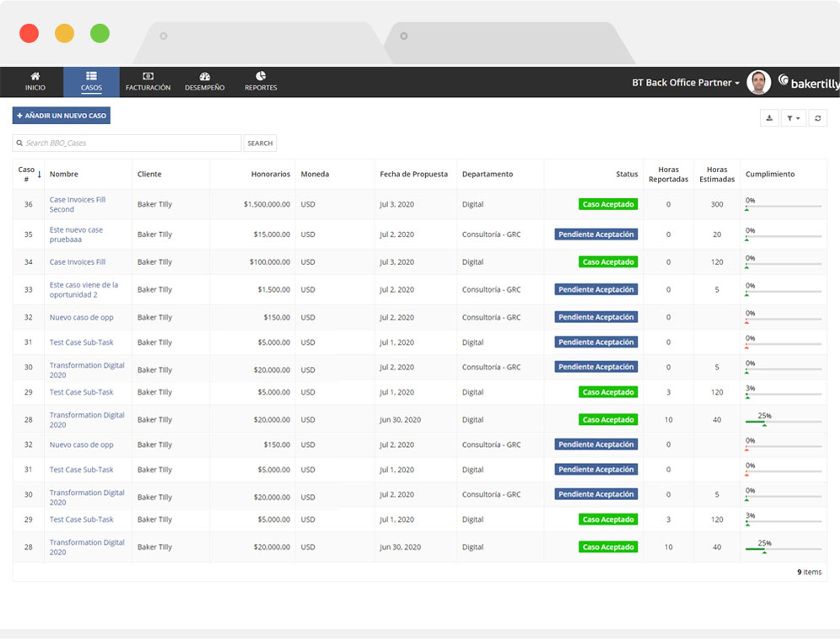Click the magnifier search icon
Image resolution: width=840 pixels, height=639 pixels.
[19, 143]
